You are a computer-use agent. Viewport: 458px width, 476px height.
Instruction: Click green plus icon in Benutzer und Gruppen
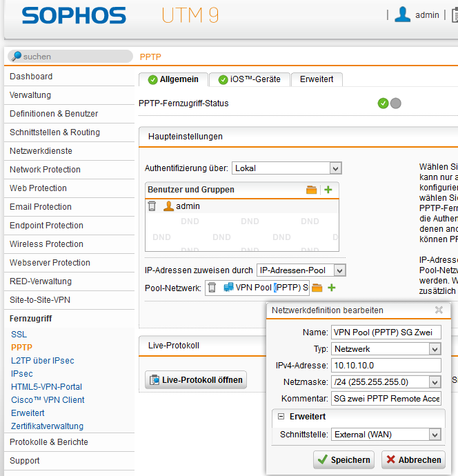tap(328, 190)
